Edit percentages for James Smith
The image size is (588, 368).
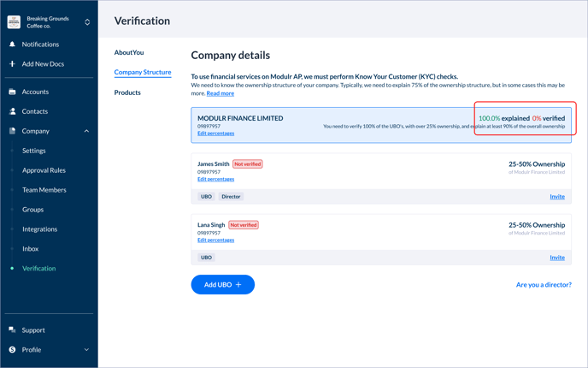click(216, 179)
